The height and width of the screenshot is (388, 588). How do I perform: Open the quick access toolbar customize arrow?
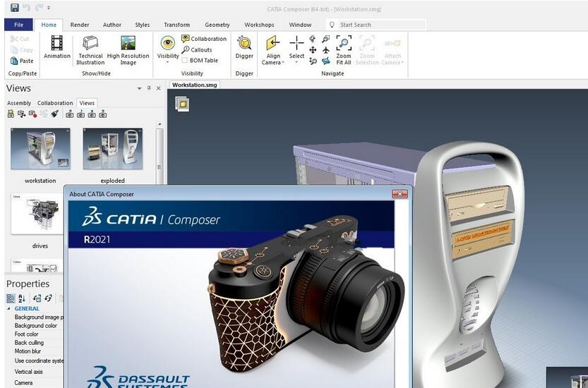pos(49,8)
